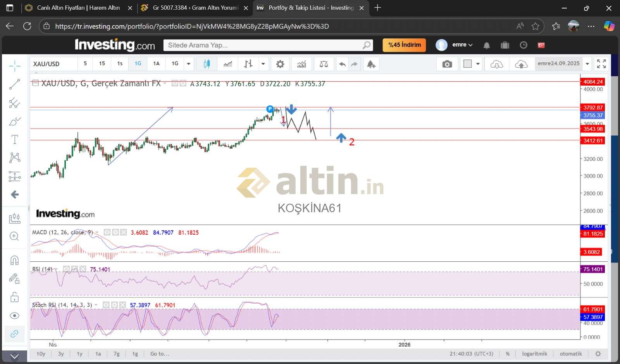This screenshot has width=620, height=364.
Task: Toggle the sync drawings link icon
Action: tap(15, 334)
